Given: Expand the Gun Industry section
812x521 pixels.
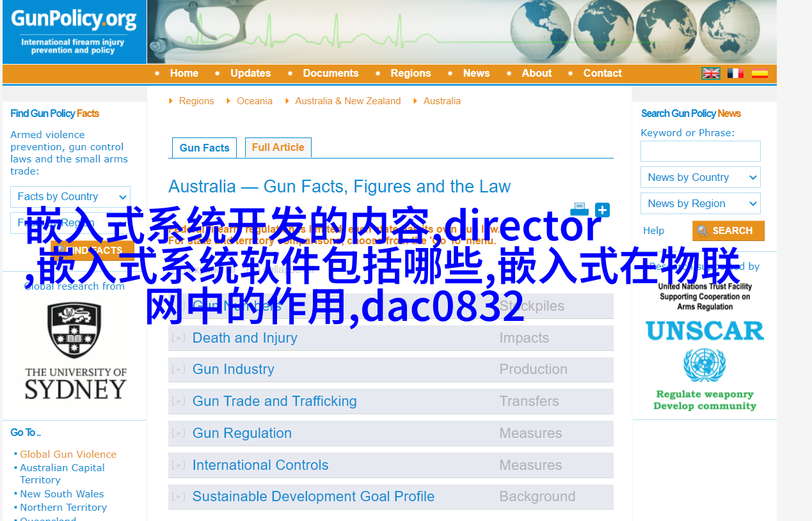Looking at the screenshot, I should [x=233, y=369].
